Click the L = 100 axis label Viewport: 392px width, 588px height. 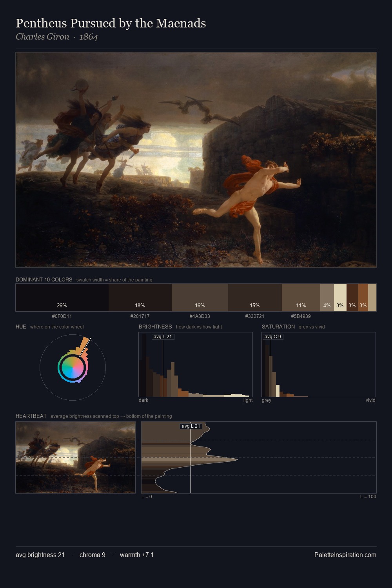[x=368, y=497]
